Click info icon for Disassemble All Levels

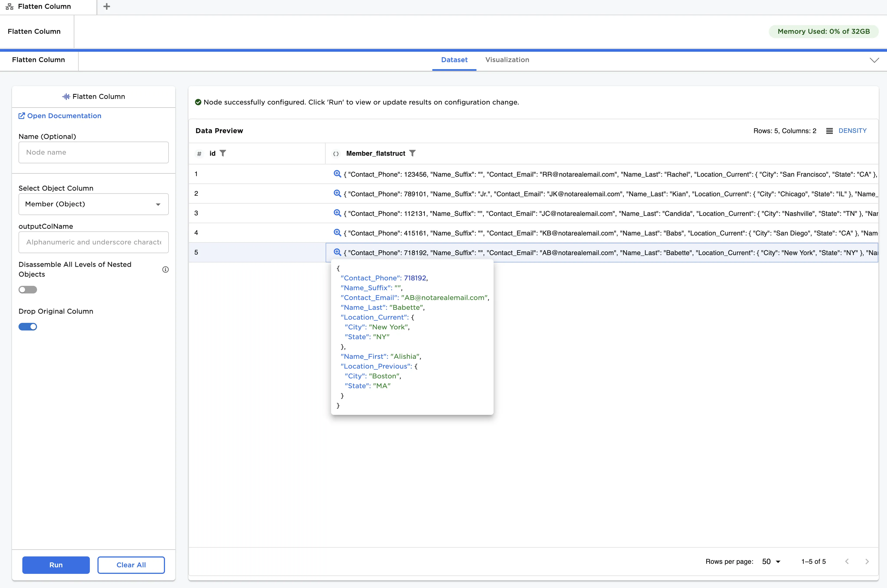pos(166,269)
